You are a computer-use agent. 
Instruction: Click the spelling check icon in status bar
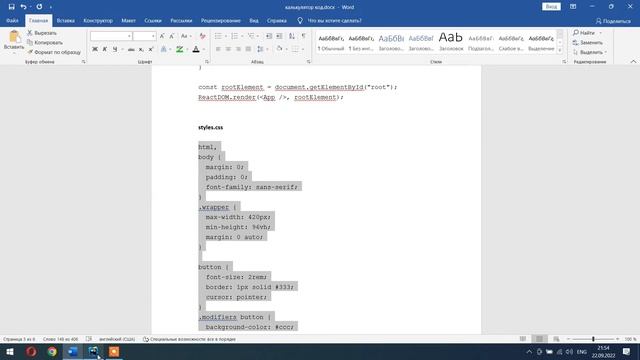(x=89, y=339)
